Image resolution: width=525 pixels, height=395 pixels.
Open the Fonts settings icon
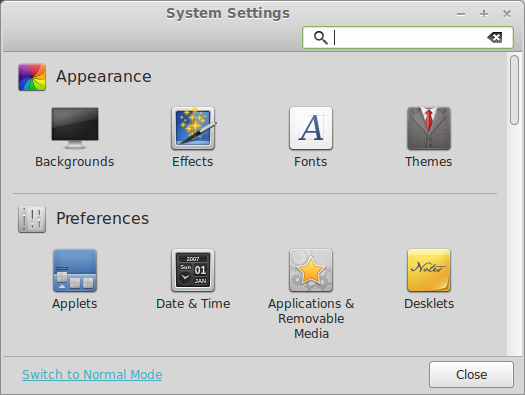[x=311, y=128]
